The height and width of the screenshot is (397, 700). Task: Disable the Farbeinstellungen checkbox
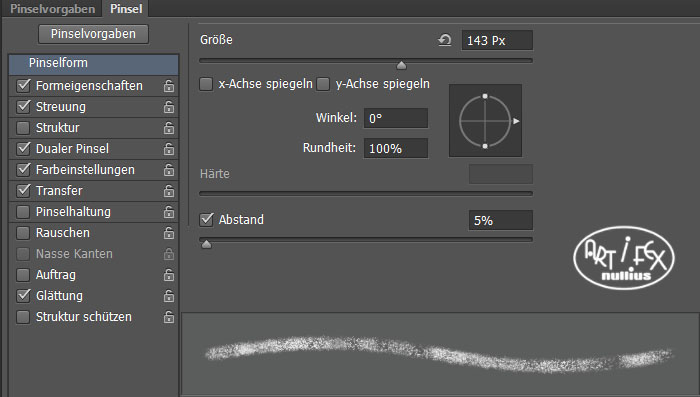pyautogui.click(x=23, y=170)
